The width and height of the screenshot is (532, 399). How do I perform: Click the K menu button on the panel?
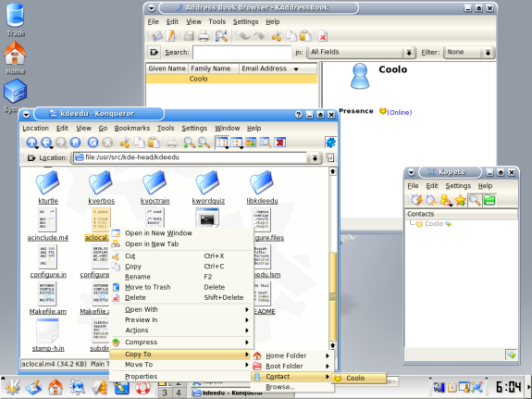(x=12, y=387)
